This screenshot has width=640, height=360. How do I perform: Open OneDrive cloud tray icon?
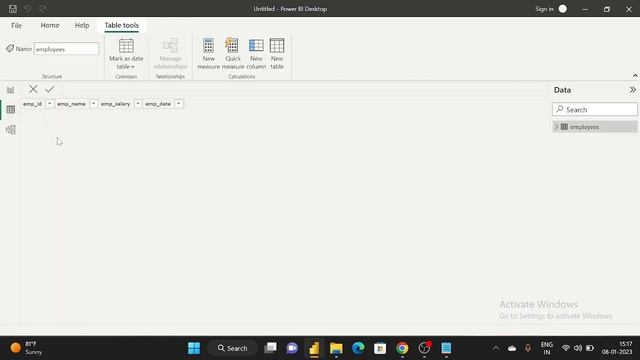[x=512, y=348]
